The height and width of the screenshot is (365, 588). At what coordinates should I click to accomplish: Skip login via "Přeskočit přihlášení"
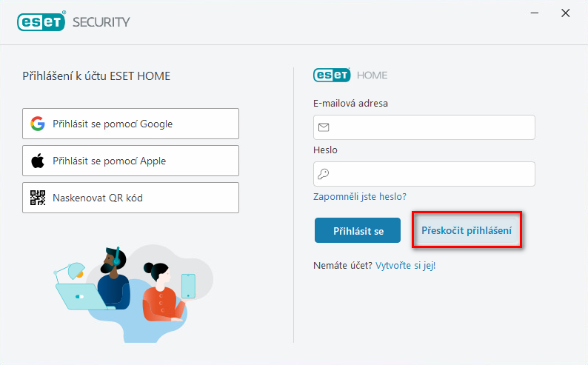[467, 231]
